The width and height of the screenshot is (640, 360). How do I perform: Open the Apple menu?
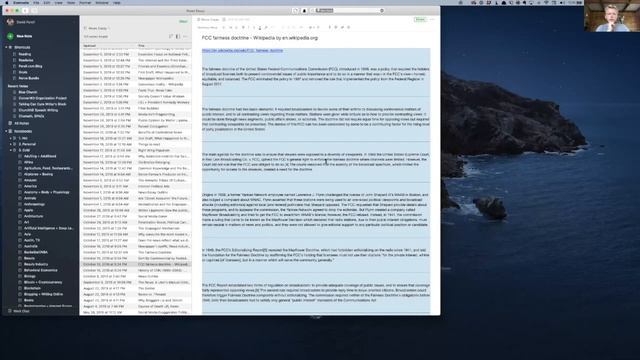tap(7, 2)
